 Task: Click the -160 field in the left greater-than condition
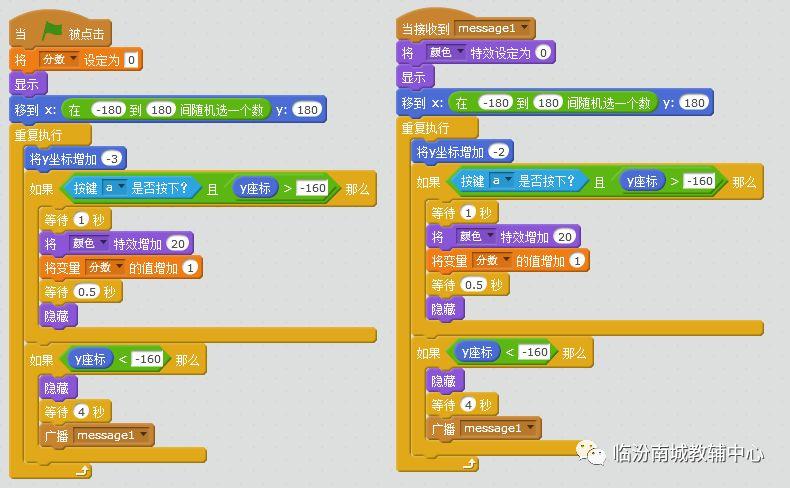pyautogui.click(x=312, y=188)
